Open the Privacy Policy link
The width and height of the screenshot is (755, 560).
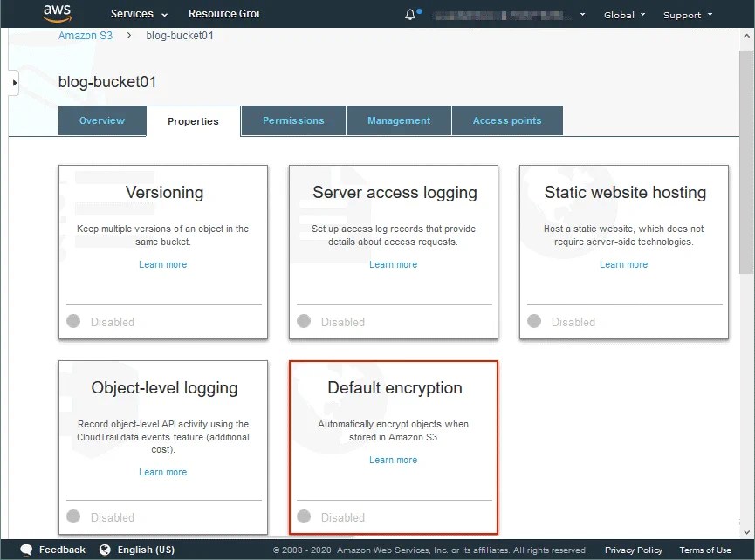pyautogui.click(x=633, y=550)
